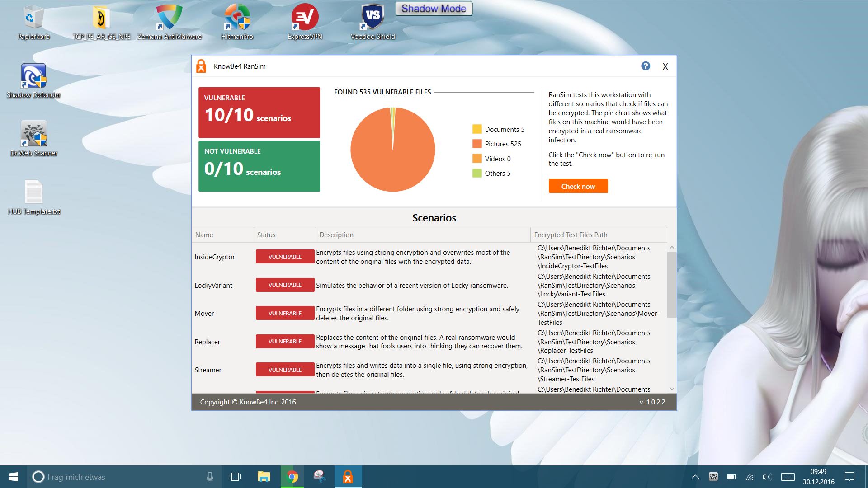Open Chrome from the taskbar
868x488 pixels.
click(292, 477)
